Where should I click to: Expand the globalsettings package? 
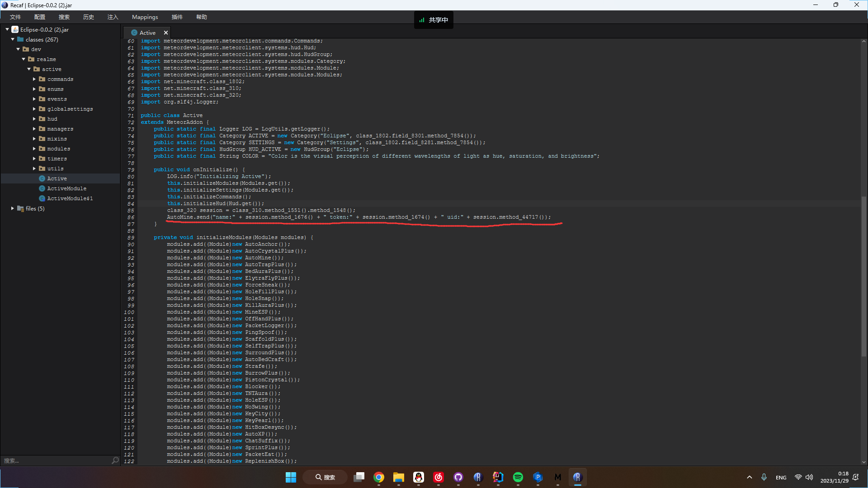click(x=34, y=109)
